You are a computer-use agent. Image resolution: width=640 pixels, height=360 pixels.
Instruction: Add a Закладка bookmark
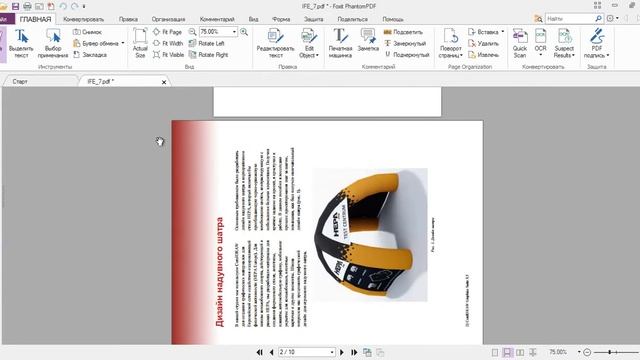(90, 55)
